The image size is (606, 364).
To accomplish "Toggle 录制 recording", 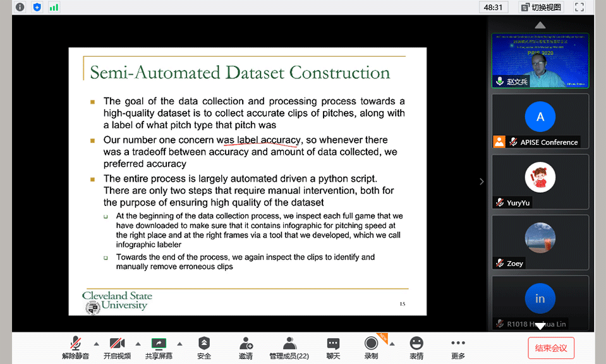I will click(x=371, y=348).
